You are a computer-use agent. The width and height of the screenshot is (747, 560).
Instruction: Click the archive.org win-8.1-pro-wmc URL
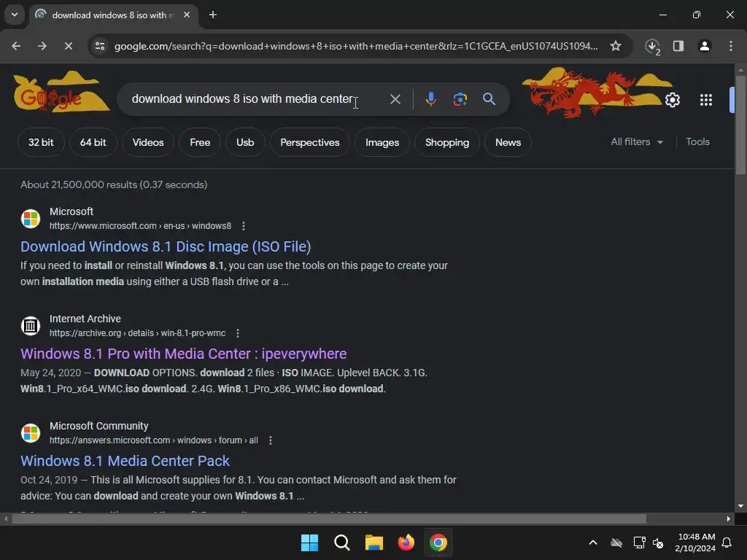click(137, 333)
